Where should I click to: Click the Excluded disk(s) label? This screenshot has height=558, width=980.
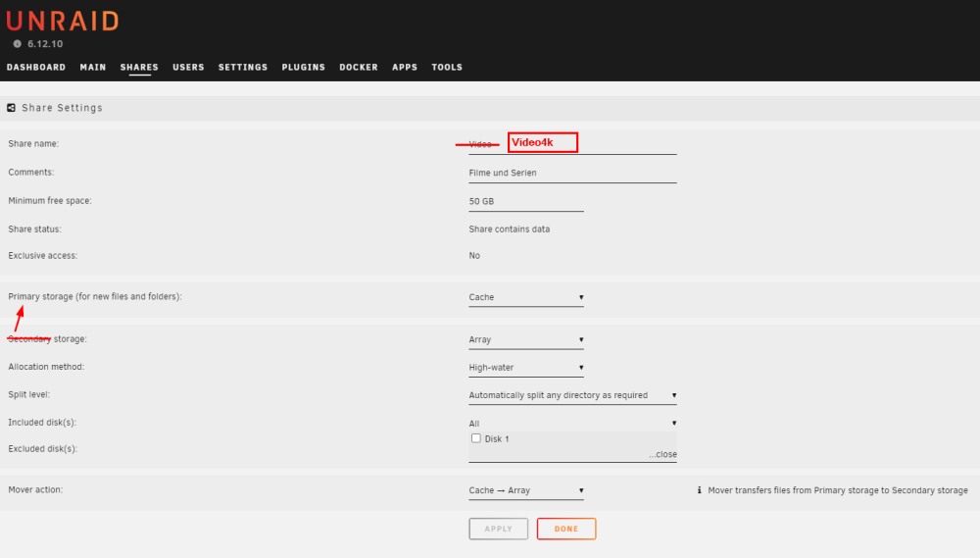[x=42, y=448]
